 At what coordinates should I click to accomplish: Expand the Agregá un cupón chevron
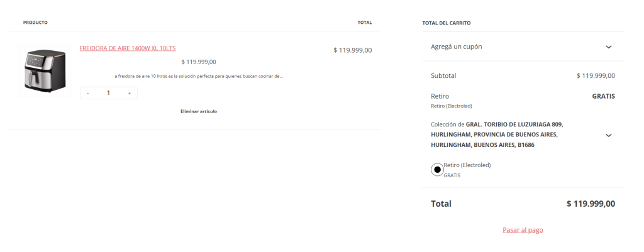pyautogui.click(x=608, y=47)
